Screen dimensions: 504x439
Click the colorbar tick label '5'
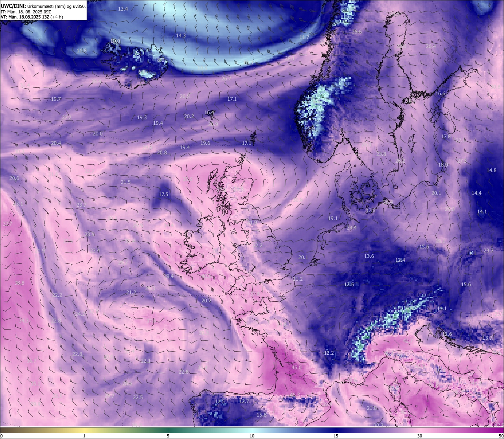(168, 436)
